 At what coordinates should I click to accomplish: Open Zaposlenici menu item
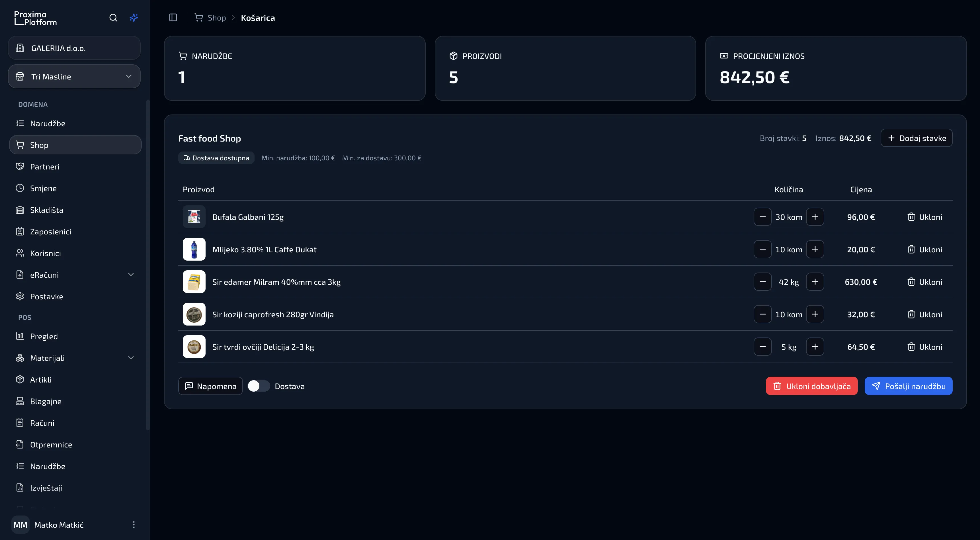tap(75, 232)
